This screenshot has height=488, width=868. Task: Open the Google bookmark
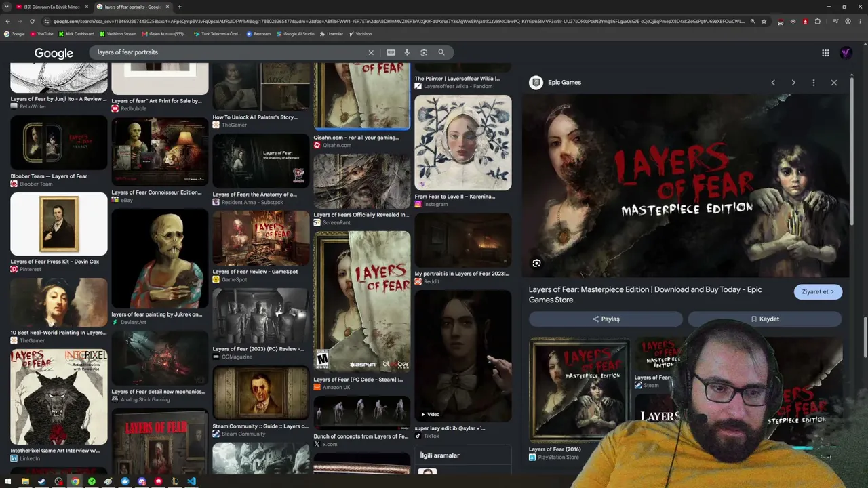(14, 34)
